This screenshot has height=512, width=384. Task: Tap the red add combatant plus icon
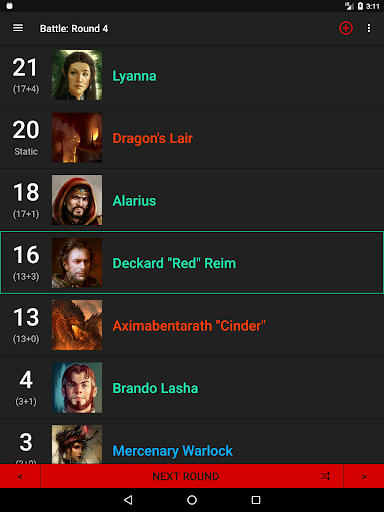[x=346, y=28]
